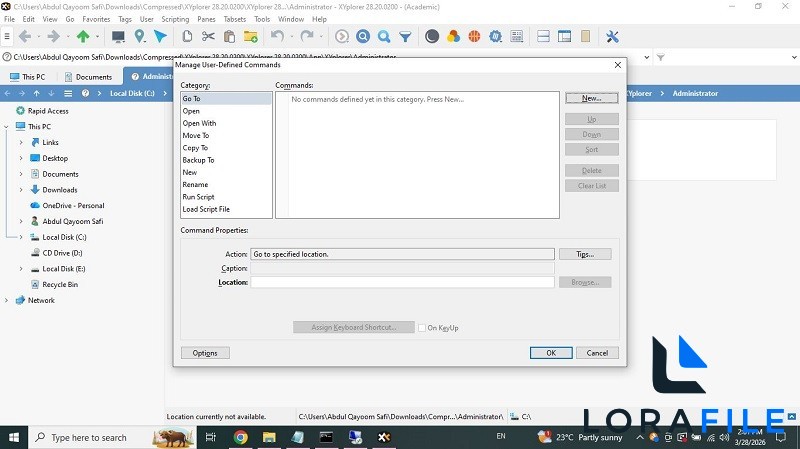This screenshot has height=449, width=800.
Task: Click the colored circles Color Filters icon
Action: coord(453,36)
